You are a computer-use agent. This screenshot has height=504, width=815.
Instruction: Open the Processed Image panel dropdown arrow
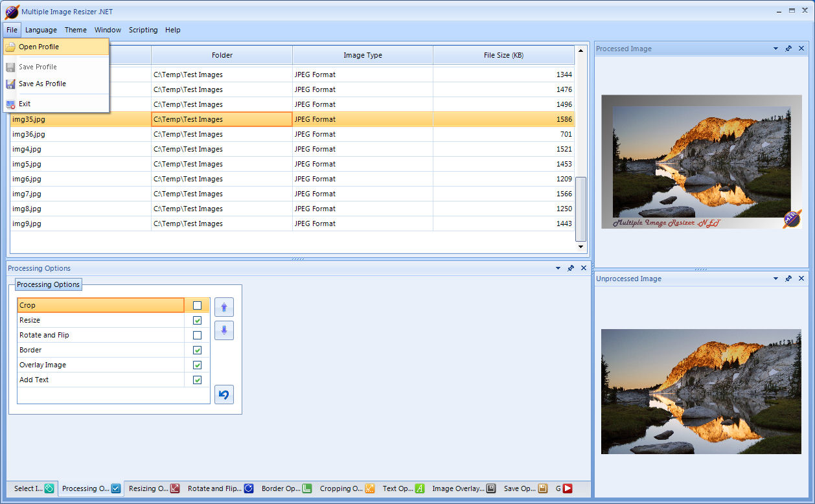[775, 49]
